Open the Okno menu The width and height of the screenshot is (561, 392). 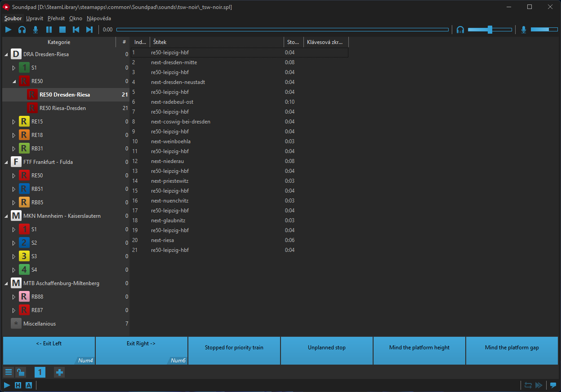click(x=76, y=18)
